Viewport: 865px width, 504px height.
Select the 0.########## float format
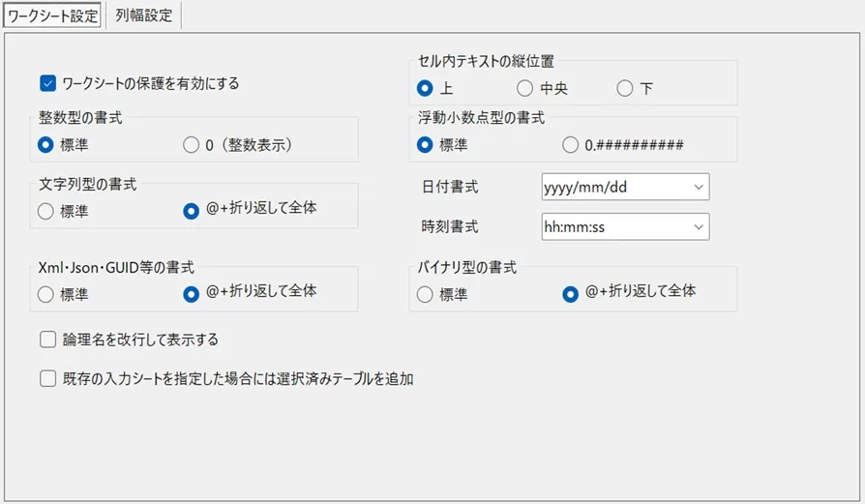pyautogui.click(x=571, y=144)
